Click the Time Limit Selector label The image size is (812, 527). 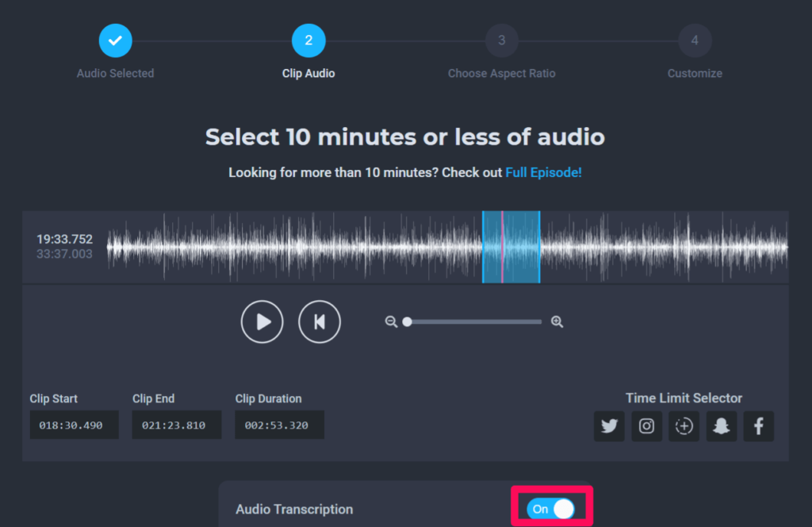[x=684, y=398]
